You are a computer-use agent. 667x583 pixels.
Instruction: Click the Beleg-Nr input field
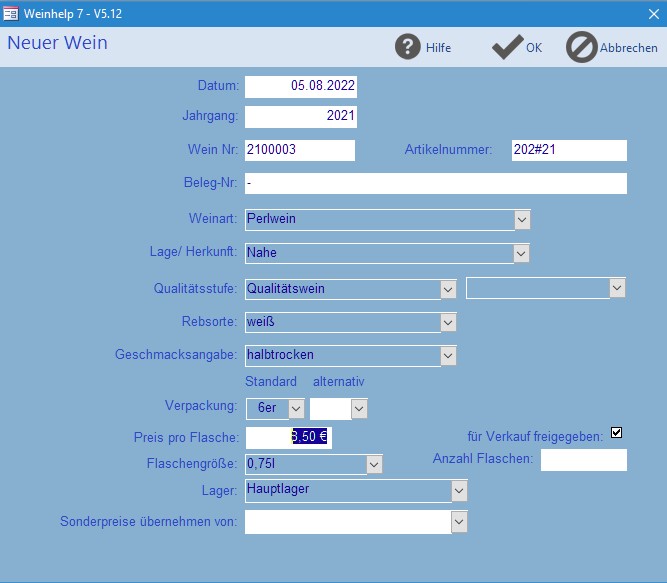click(x=435, y=184)
